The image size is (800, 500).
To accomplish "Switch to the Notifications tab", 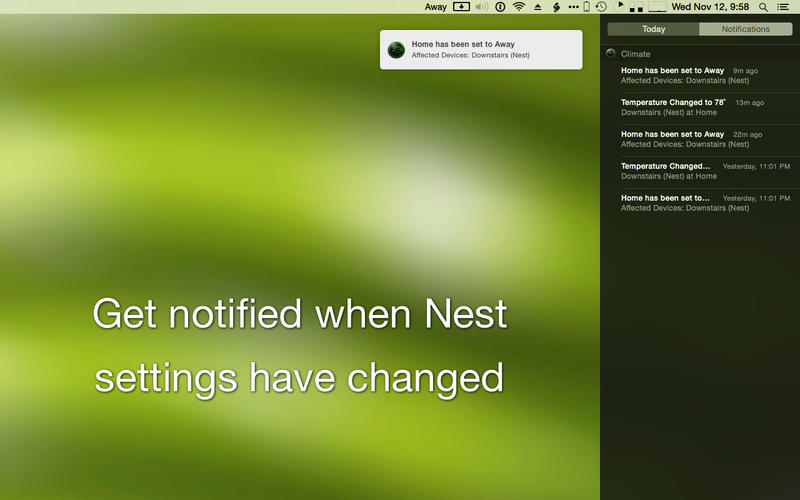I will (x=745, y=29).
